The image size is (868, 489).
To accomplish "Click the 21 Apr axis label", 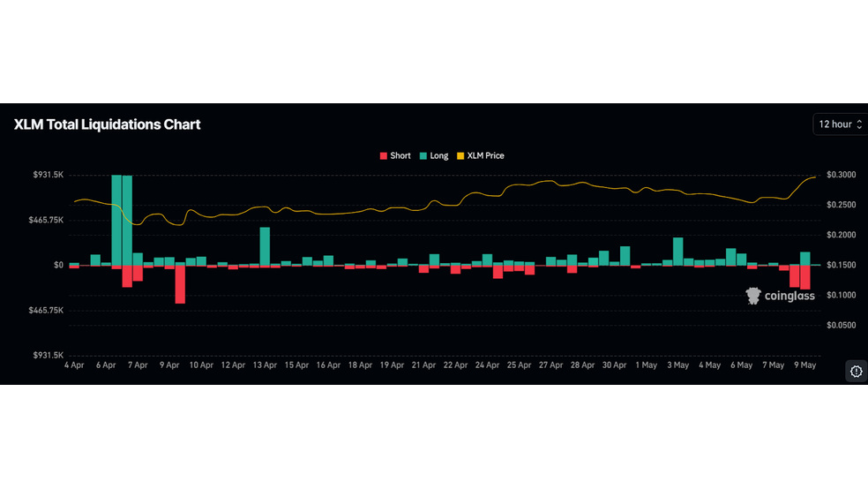I will pos(423,365).
